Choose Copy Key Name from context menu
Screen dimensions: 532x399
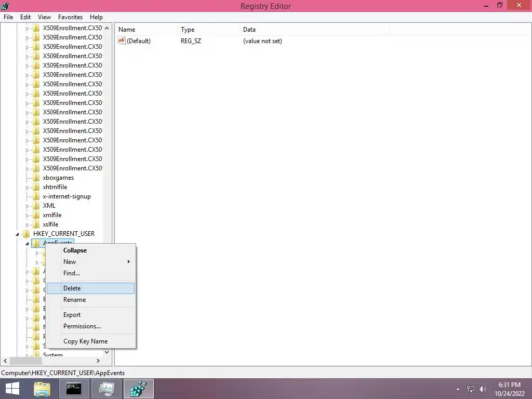tap(90, 341)
